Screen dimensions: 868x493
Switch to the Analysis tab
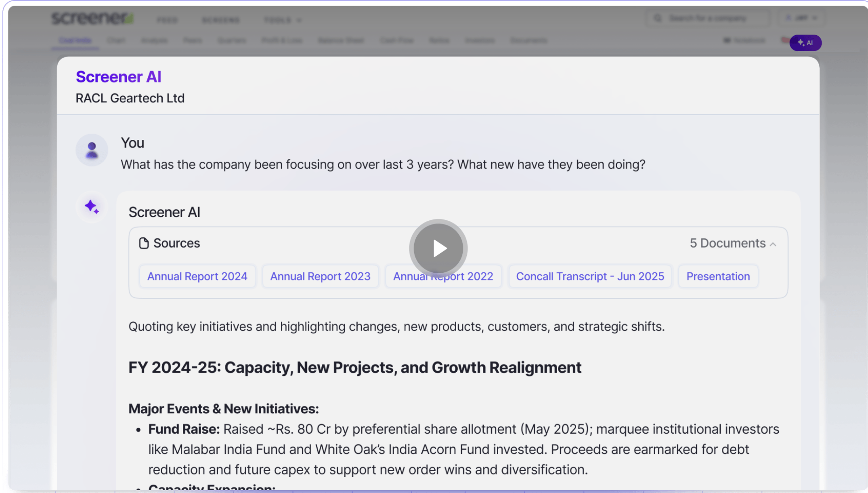point(154,40)
